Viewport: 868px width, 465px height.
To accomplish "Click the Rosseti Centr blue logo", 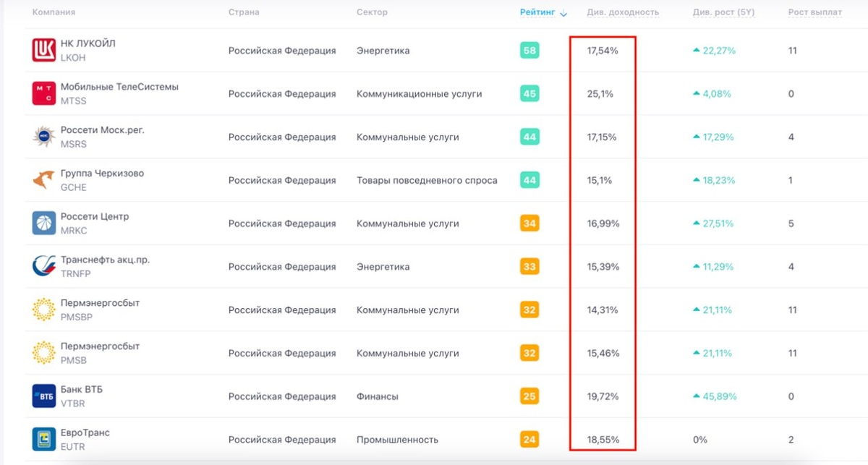I will pos(43,223).
